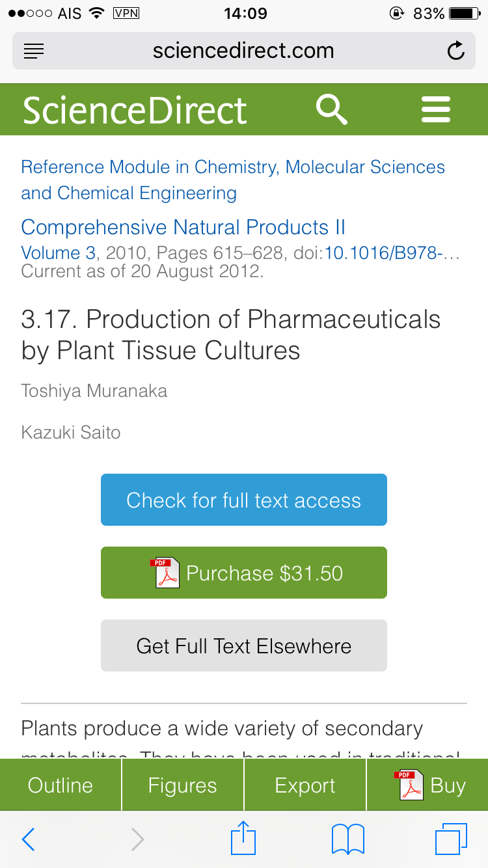Viewport: 488px width, 868px height.
Task: Tap Safari reader view lines icon
Action: (34, 51)
